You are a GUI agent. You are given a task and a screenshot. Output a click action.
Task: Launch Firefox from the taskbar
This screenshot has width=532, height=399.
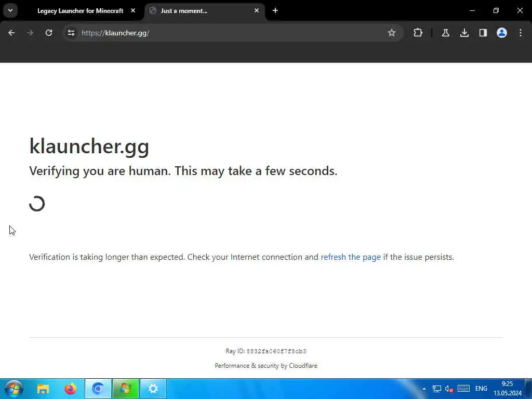71,389
